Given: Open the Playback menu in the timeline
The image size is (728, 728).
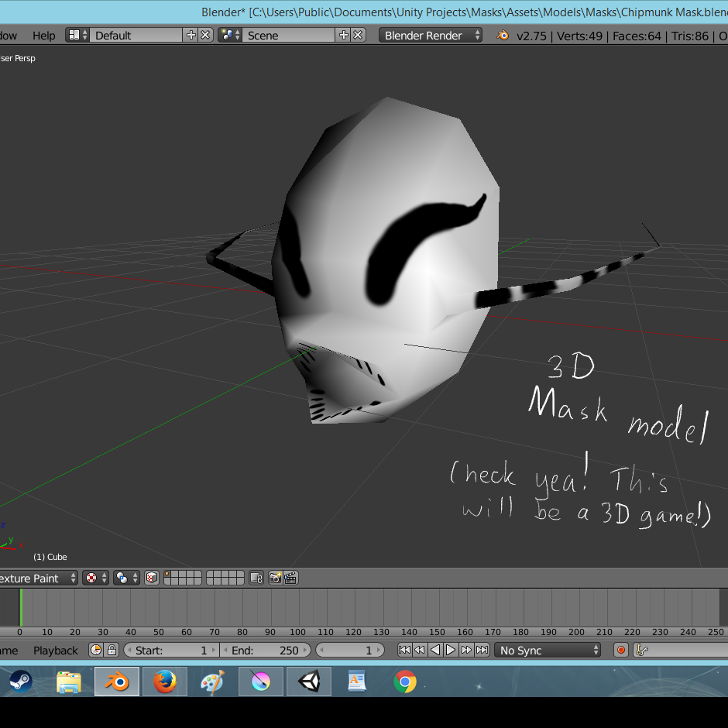Looking at the screenshot, I should (x=55, y=651).
